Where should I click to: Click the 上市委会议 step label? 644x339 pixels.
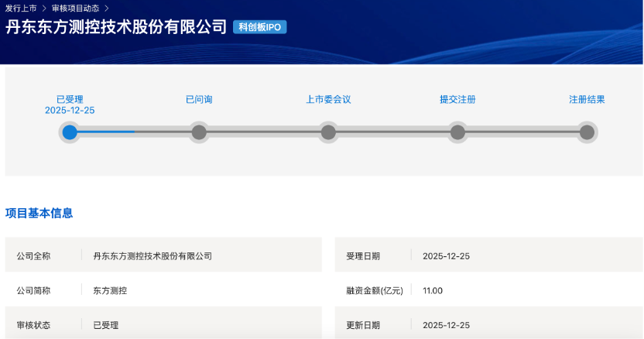pos(328,100)
